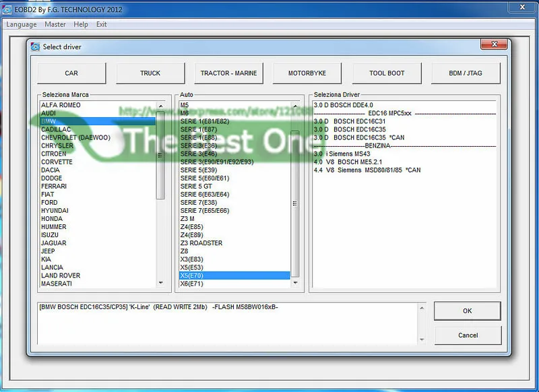Select X5(E53) model
The width and height of the screenshot is (539, 392).
(234, 267)
